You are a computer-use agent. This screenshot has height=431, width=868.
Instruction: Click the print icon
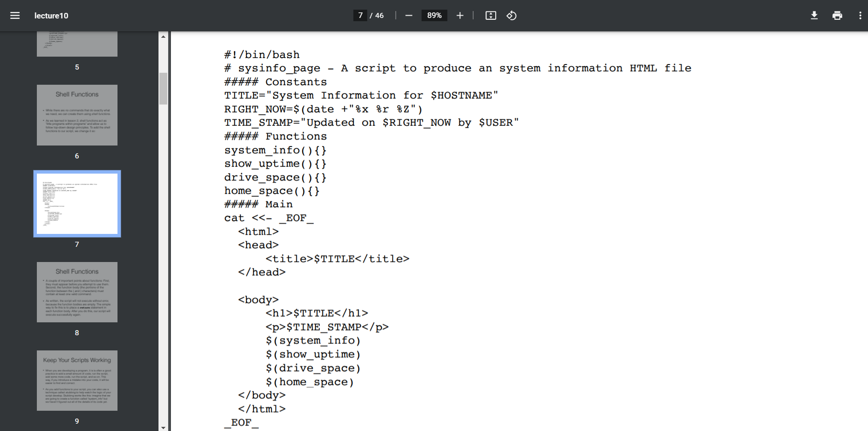[x=837, y=15]
